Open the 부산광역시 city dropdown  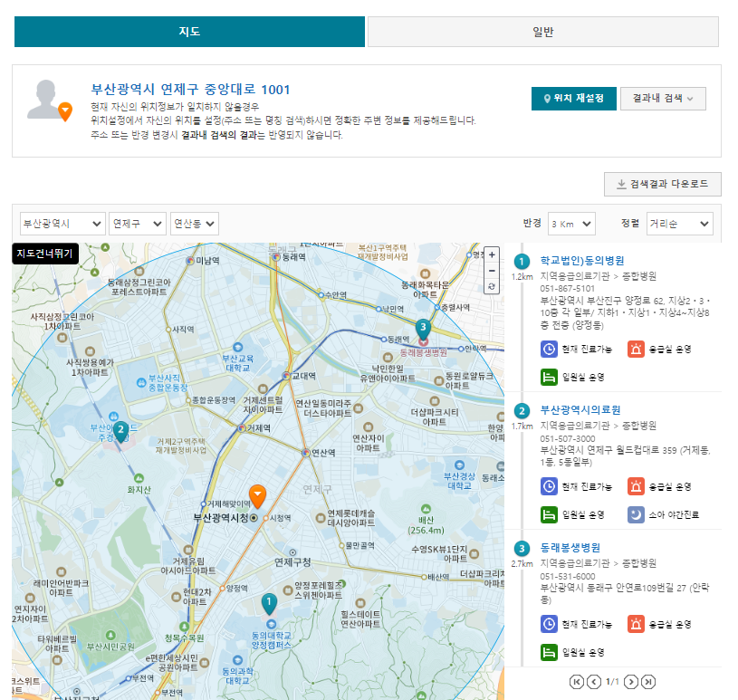pyautogui.click(x=62, y=224)
